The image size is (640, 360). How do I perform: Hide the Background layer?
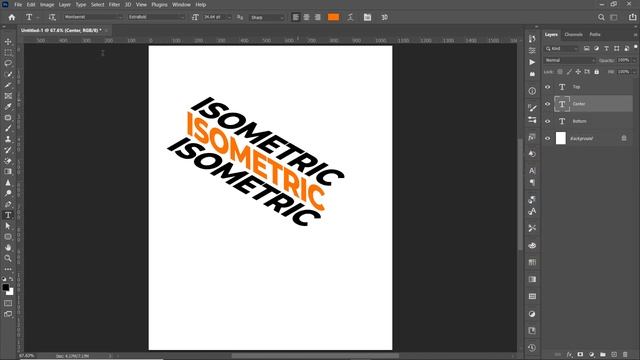click(x=548, y=138)
